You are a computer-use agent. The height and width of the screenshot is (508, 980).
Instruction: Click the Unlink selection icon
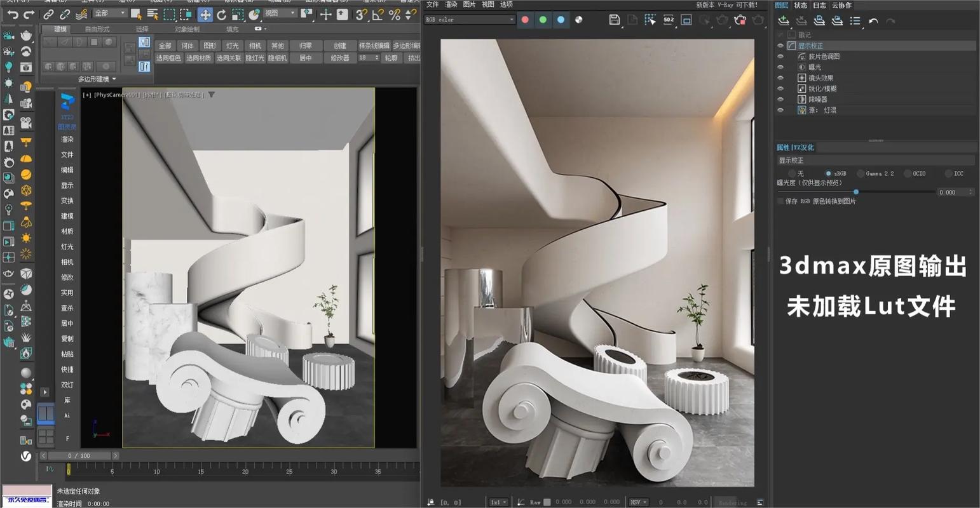pyautogui.click(x=65, y=15)
